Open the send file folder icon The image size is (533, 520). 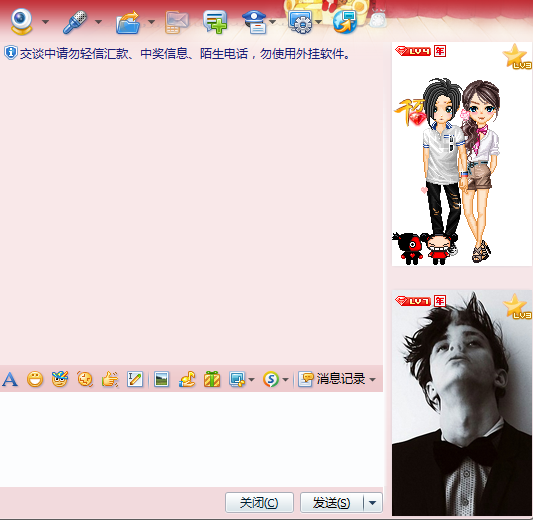128,22
